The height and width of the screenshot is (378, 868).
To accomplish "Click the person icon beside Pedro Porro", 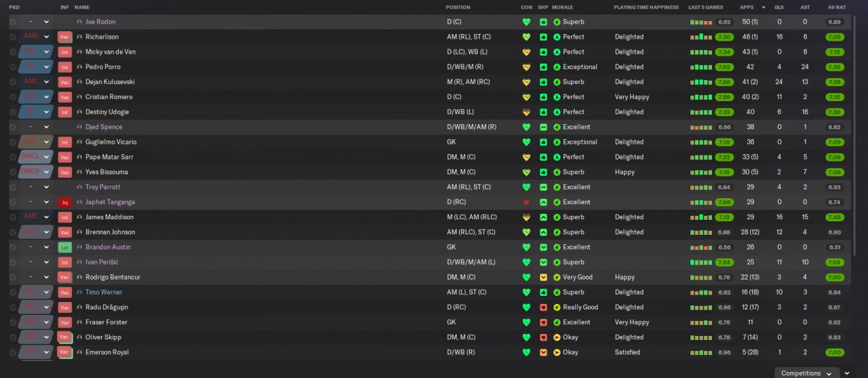I will click(79, 67).
